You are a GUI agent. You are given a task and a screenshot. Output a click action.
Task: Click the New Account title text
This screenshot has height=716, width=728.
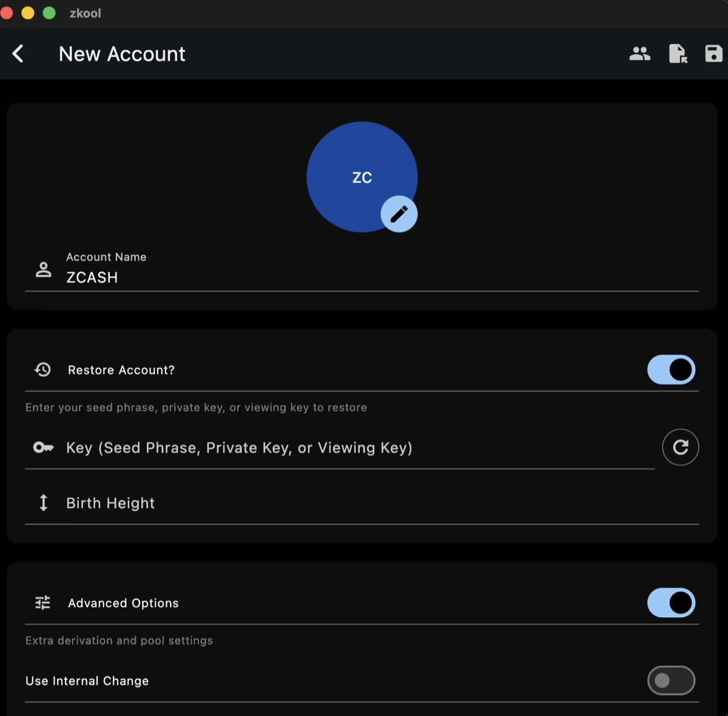click(x=122, y=54)
